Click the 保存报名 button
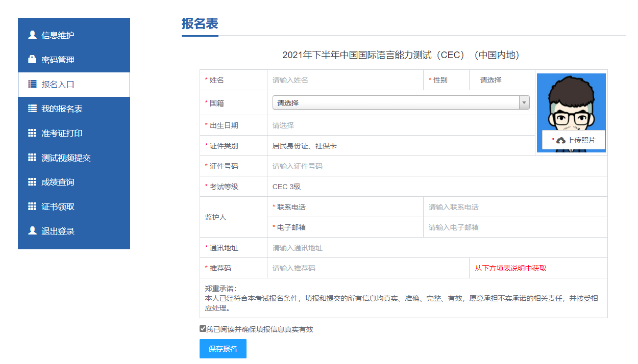The height and width of the screenshot is (364, 638). point(223,349)
